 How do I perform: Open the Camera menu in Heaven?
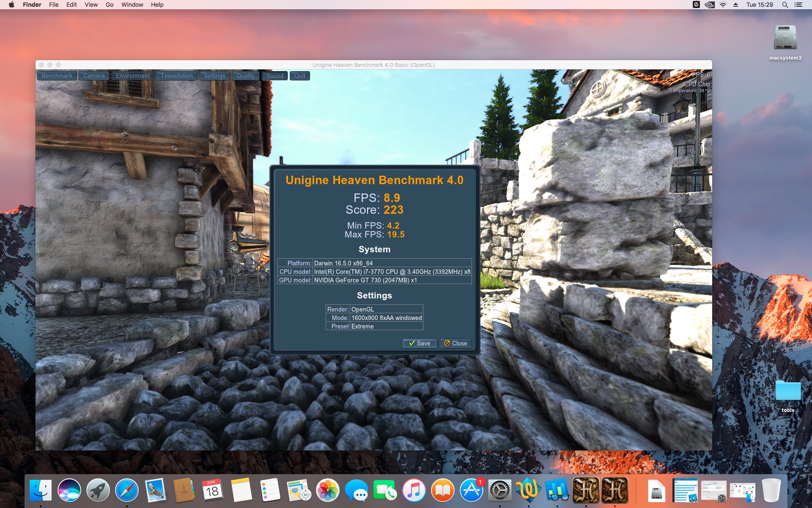click(94, 76)
